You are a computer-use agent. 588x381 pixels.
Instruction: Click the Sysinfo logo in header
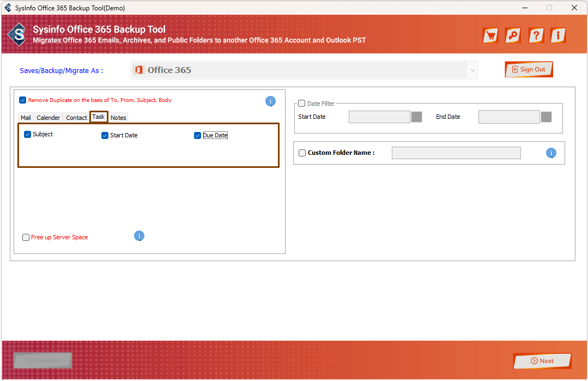point(17,34)
